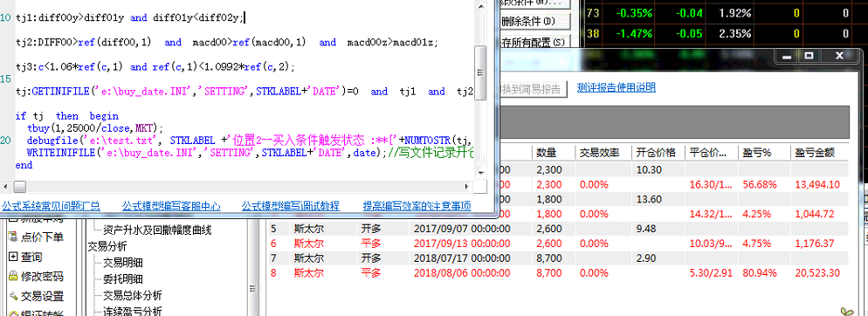Click the 盈亏金额 column header

pos(818,153)
